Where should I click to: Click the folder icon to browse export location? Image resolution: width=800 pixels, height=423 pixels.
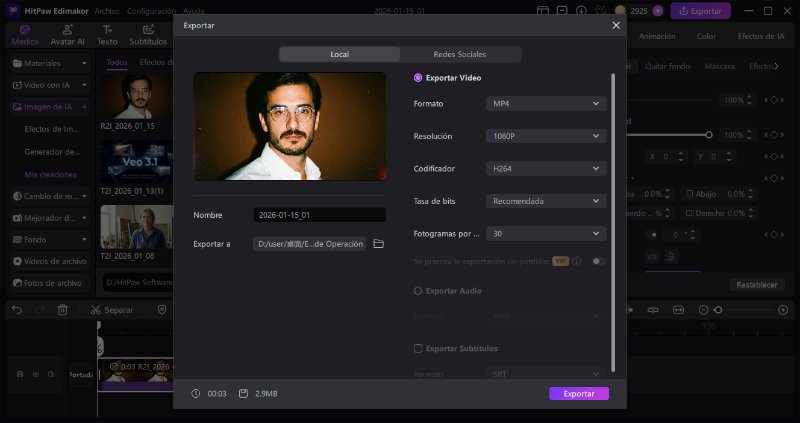pos(379,244)
